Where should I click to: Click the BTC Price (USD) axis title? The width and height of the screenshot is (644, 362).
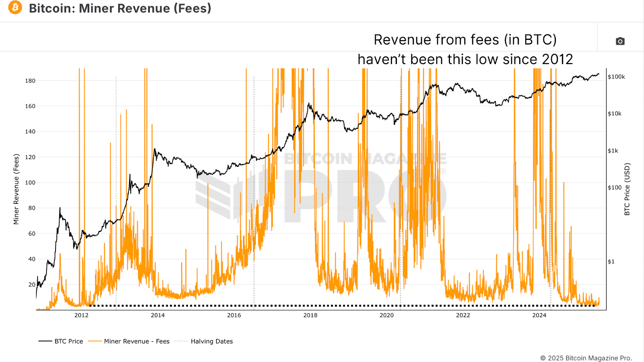[x=627, y=189]
